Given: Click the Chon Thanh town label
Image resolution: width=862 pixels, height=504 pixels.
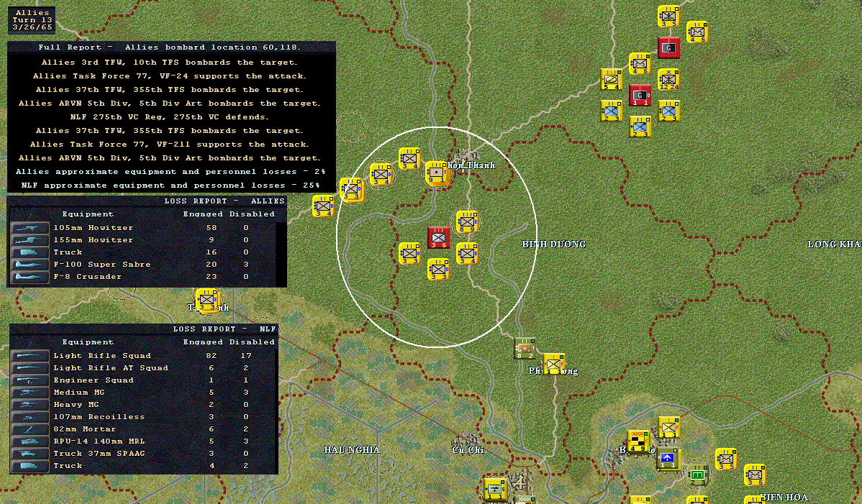Looking at the screenshot, I should [472, 165].
